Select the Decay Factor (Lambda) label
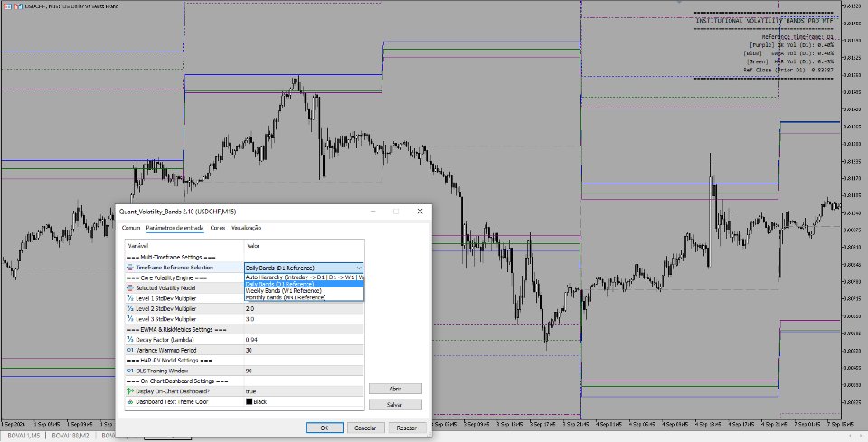 (165, 340)
